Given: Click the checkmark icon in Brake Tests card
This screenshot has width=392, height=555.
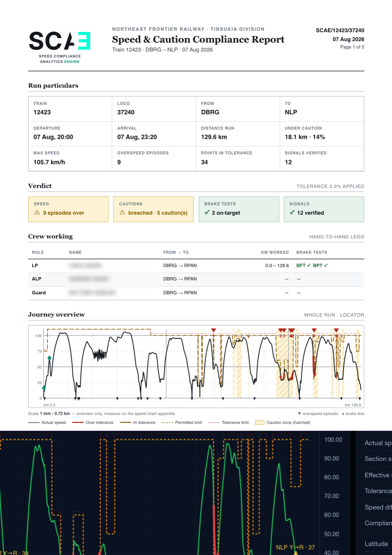Looking at the screenshot, I should coord(207,212).
